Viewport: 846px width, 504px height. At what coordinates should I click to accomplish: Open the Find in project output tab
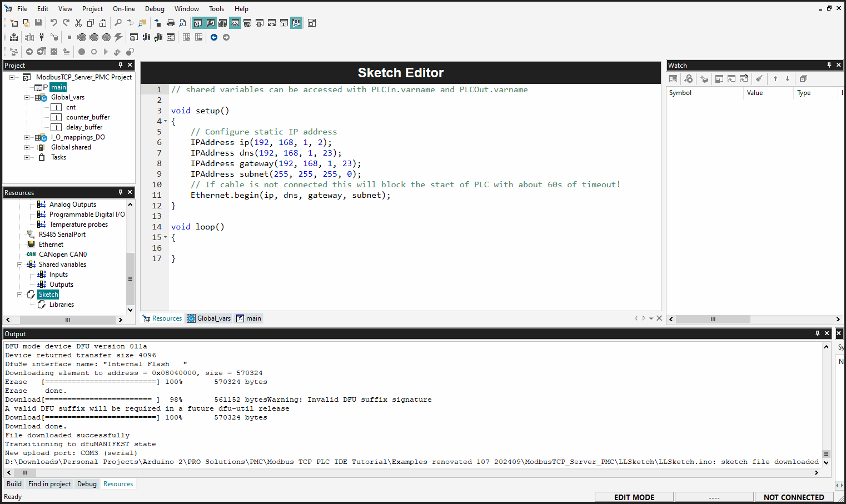[x=49, y=484]
